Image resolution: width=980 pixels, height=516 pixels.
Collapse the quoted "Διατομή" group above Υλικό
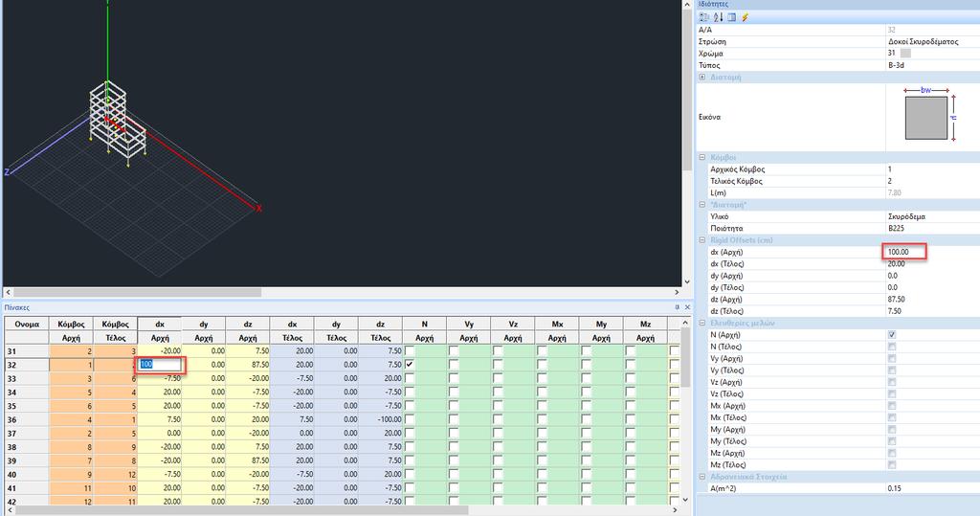[x=702, y=205]
